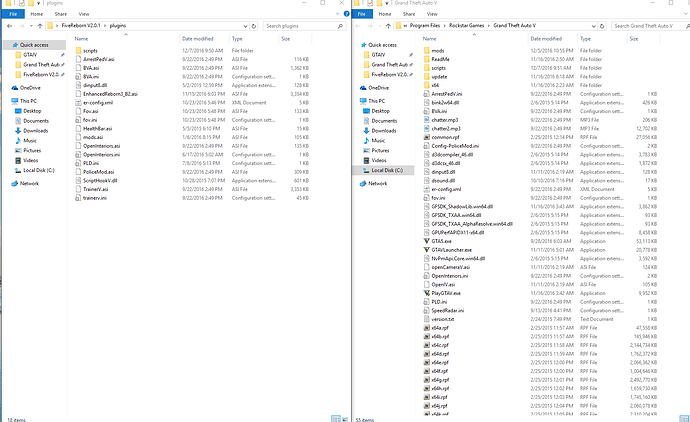
Task: Switch plugins window to details view icon
Action: coord(336,418)
